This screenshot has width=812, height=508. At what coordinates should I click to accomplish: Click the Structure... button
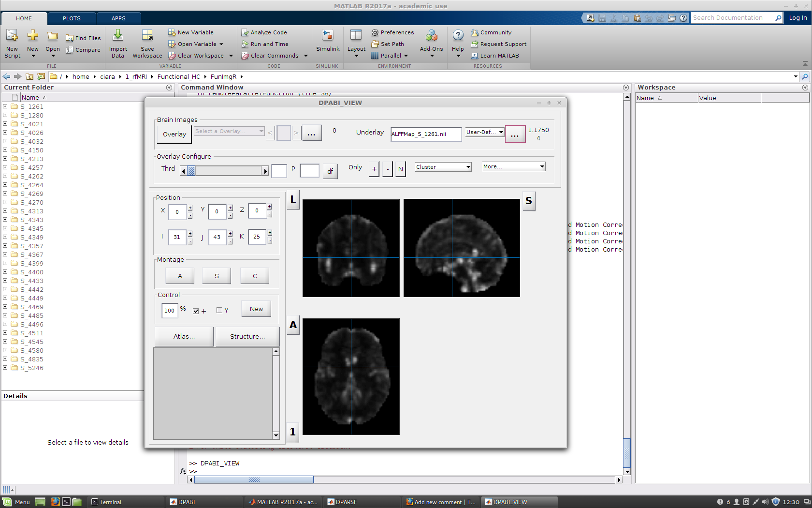[x=247, y=337]
